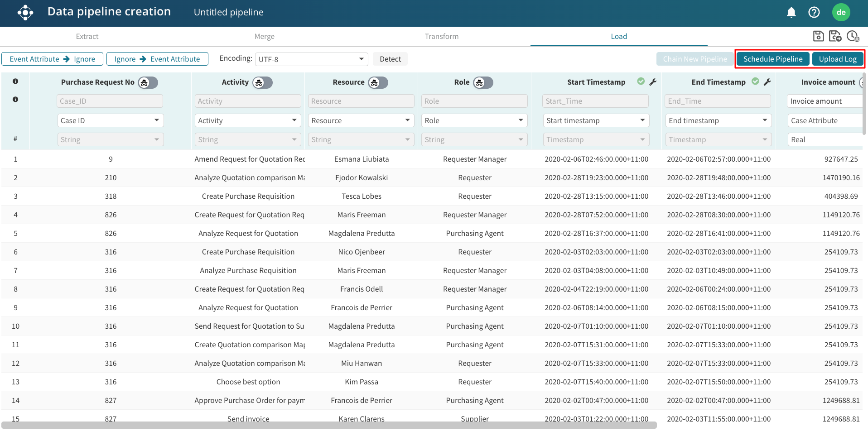The width and height of the screenshot is (868, 436).
Task: Click the wrench icon beside Start Timestamp
Action: 653,82
